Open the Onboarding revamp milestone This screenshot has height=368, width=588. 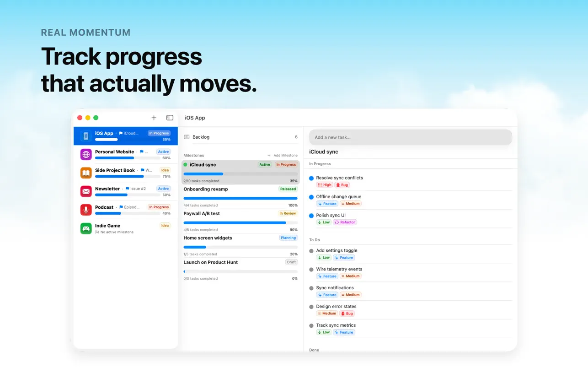point(241,197)
